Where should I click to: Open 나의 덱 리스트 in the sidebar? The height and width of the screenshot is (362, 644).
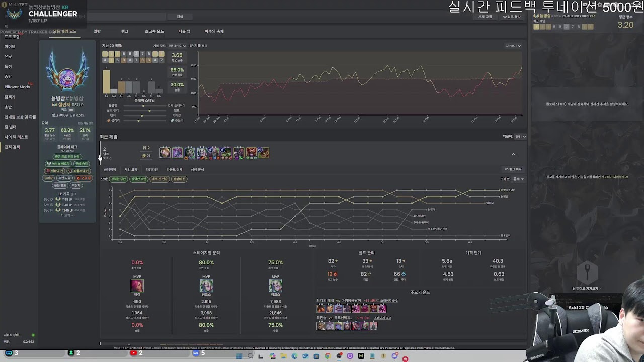click(16, 137)
